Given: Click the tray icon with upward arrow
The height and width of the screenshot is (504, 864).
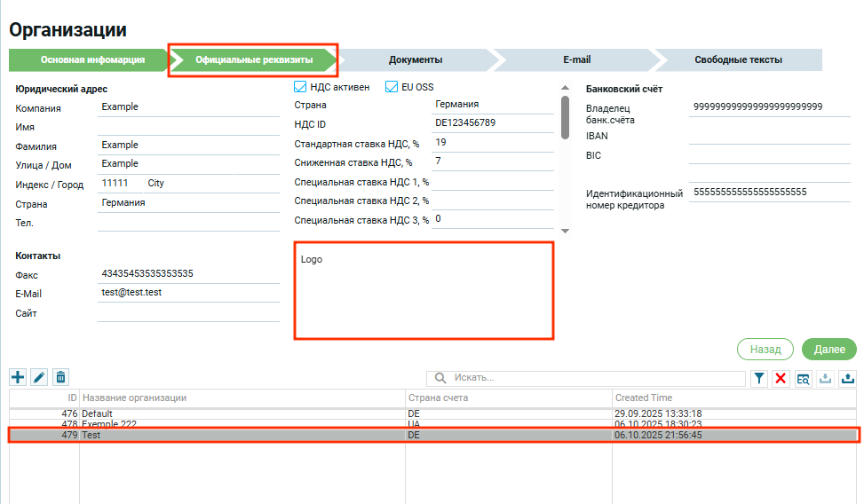Looking at the screenshot, I should click(x=847, y=379).
